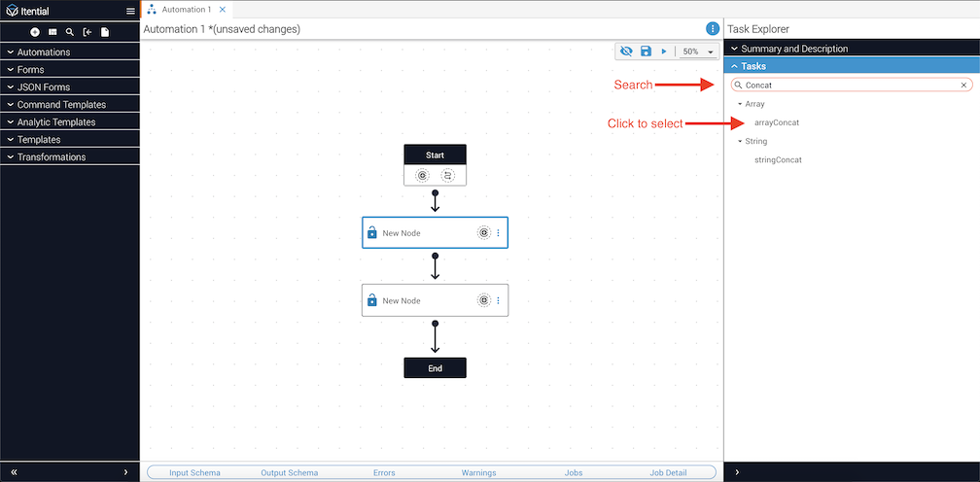Screen dimensions: 980x482
Task: Click the Start node's loop arrows icon
Action: pos(447,176)
